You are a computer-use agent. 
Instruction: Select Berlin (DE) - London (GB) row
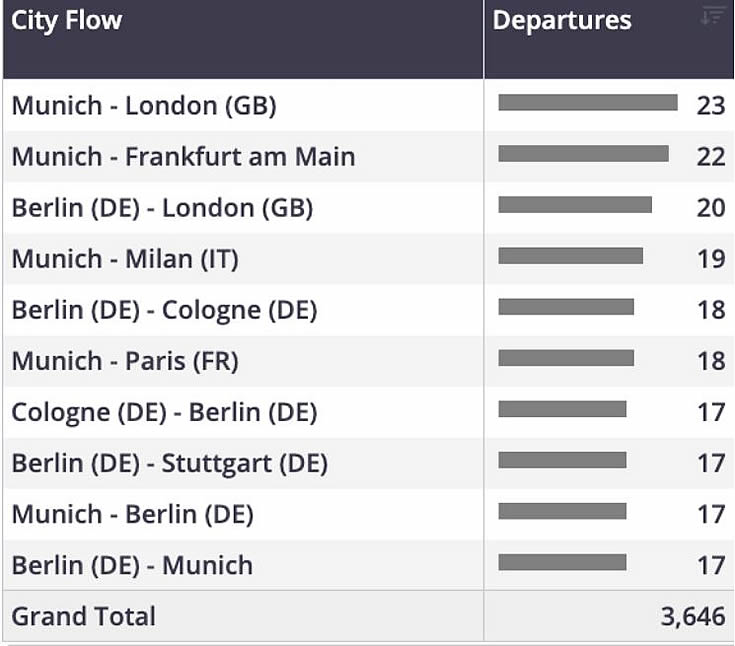coord(368,208)
